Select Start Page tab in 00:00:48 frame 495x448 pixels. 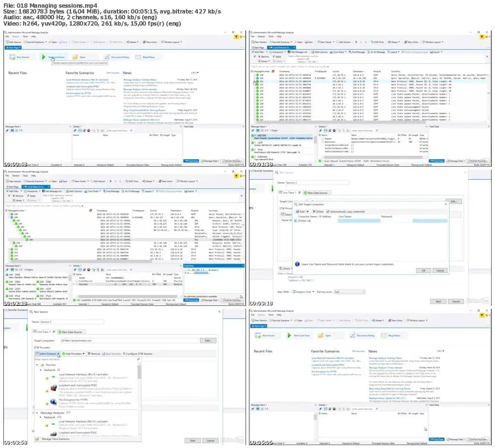pyautogui.click(x=13, y=48)
